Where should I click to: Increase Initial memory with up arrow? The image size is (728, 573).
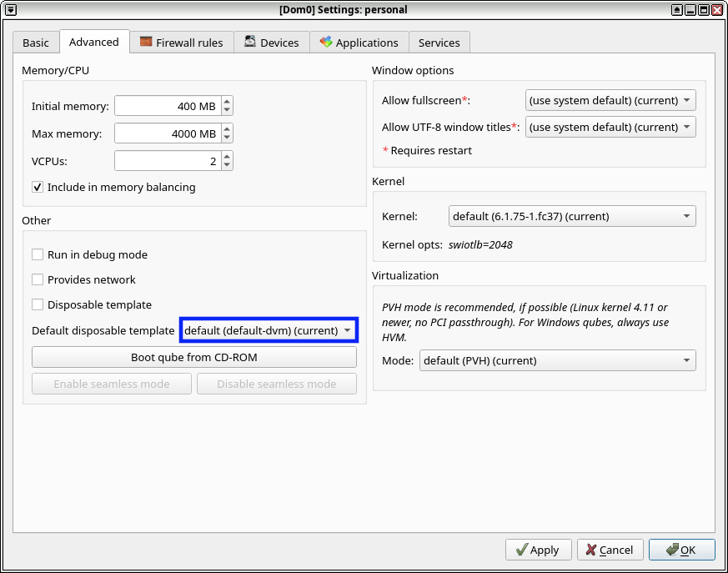pos(227,102)
